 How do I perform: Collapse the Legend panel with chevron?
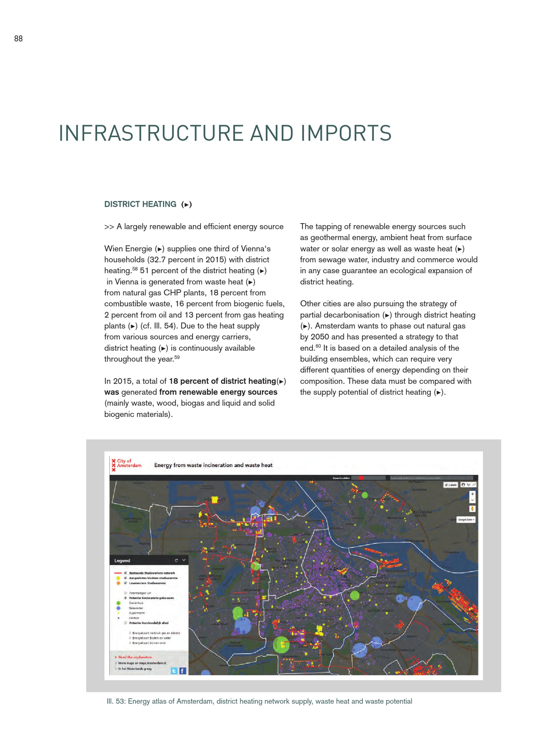coord(184,560)
